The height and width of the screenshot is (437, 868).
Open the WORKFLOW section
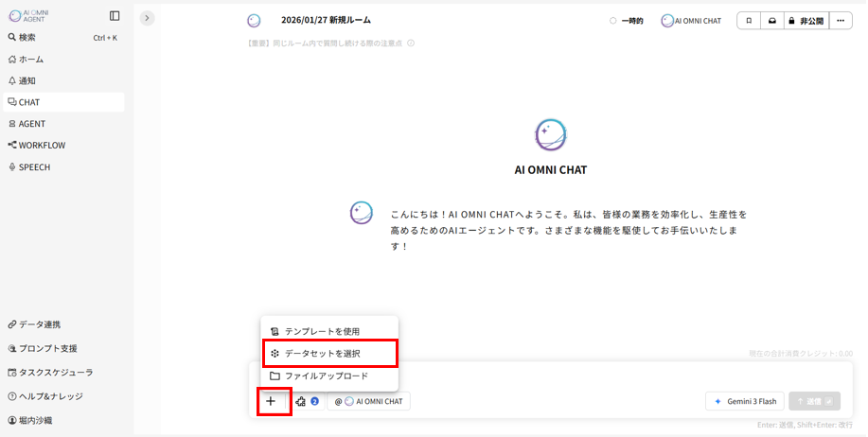63,146
